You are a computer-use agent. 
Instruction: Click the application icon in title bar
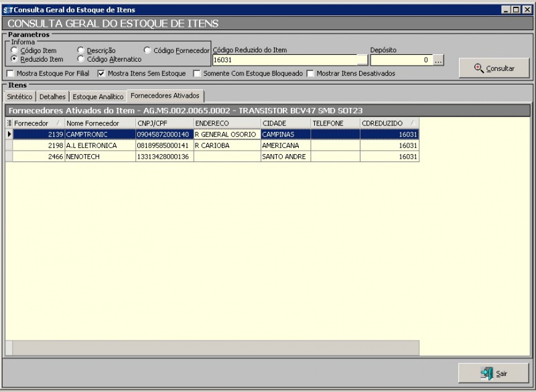tap(7, 10)
